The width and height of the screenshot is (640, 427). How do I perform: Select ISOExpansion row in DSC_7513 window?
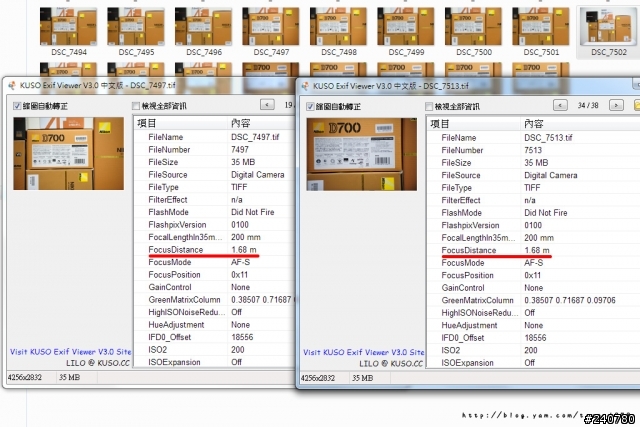pos(533,363)
